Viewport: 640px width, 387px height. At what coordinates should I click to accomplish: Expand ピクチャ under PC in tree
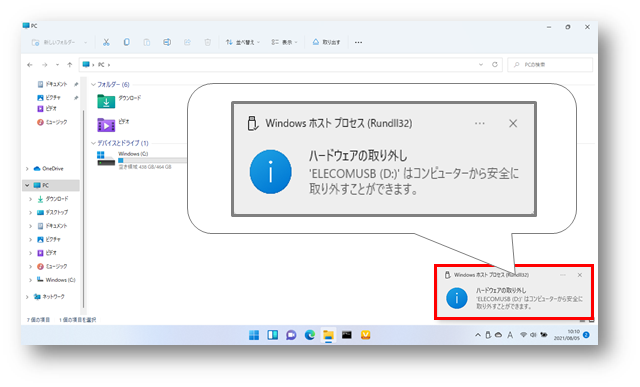(31, 240)
